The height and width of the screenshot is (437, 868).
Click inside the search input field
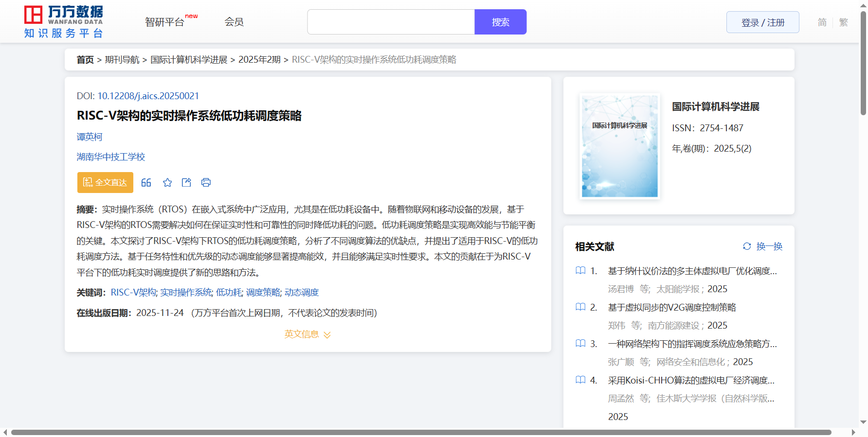(x=391, y=22)
